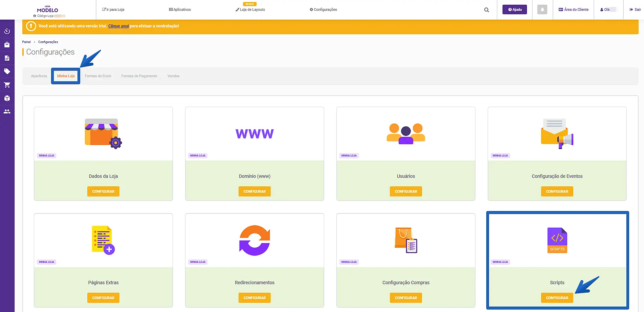Open the document icon in sidebar
Viewport: 644px width, 312px height.
(x=7, y=58)
